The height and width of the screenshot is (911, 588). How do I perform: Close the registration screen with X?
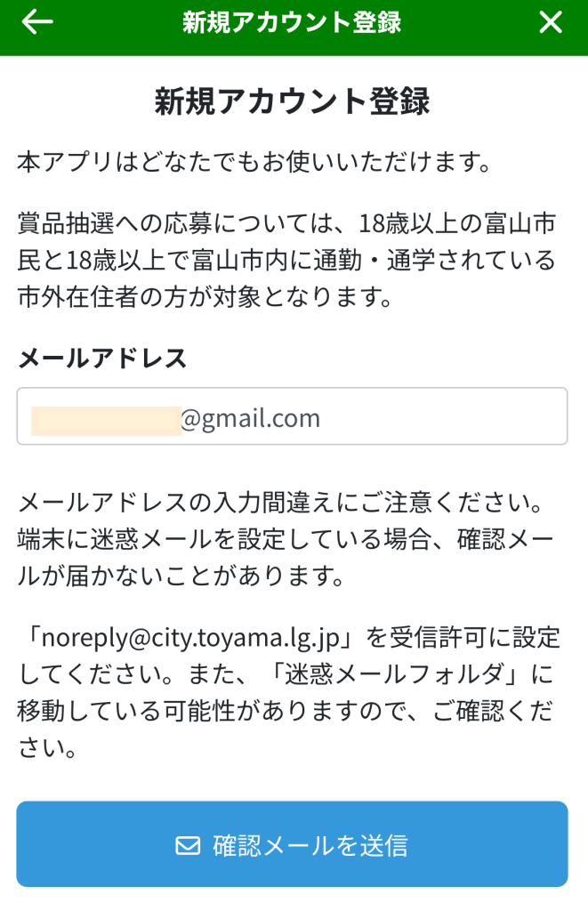(x=551, y=23)
